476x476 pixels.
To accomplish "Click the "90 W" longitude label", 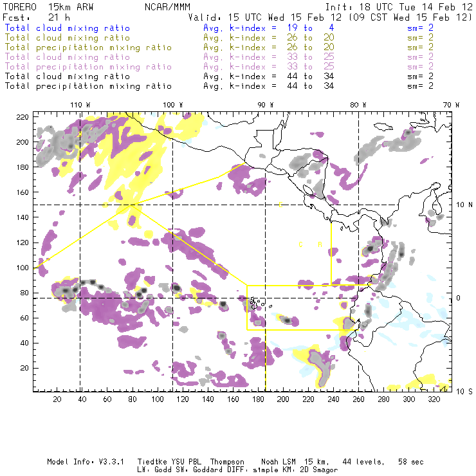I will point(265,105).
